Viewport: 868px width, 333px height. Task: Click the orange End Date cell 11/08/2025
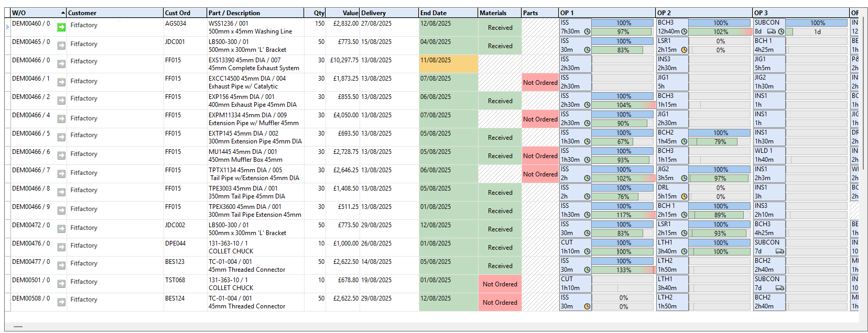(448, 64)
